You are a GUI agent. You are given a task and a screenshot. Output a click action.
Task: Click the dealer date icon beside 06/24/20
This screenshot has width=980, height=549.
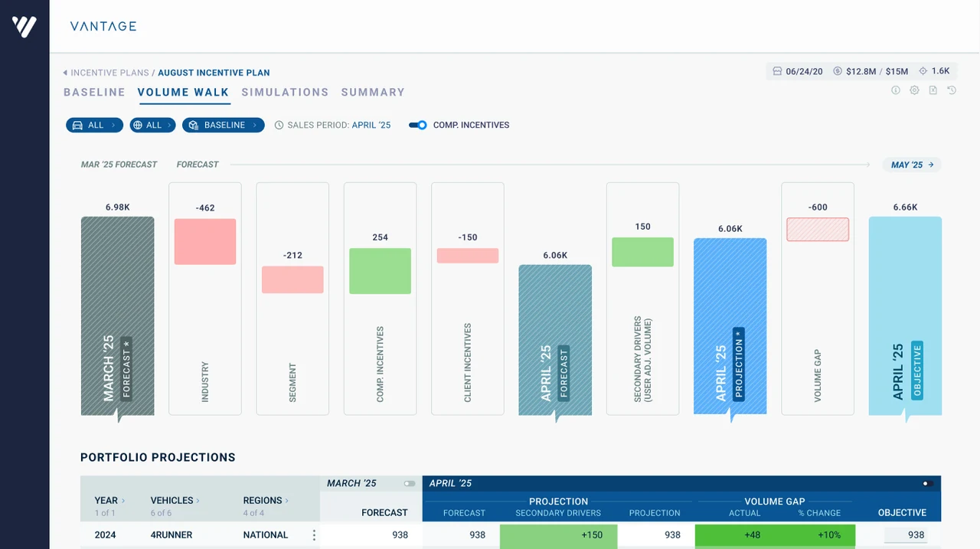(778, 71)
